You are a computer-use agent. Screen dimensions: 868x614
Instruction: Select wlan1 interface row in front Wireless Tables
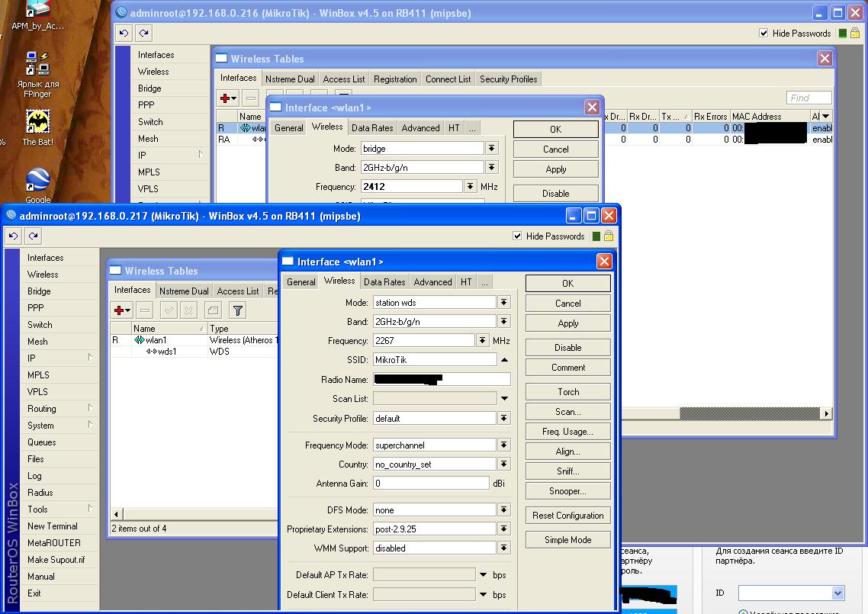click(x=194, y=340)
